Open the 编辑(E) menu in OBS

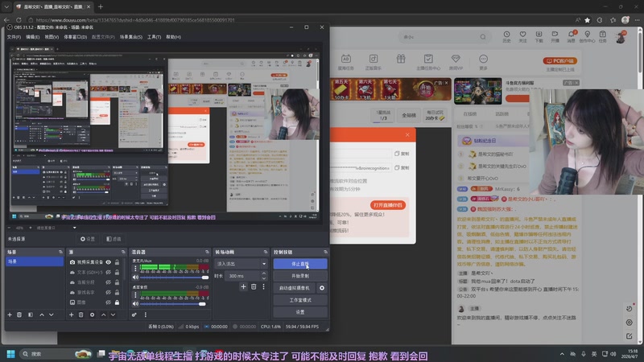[x=32, y=37]
